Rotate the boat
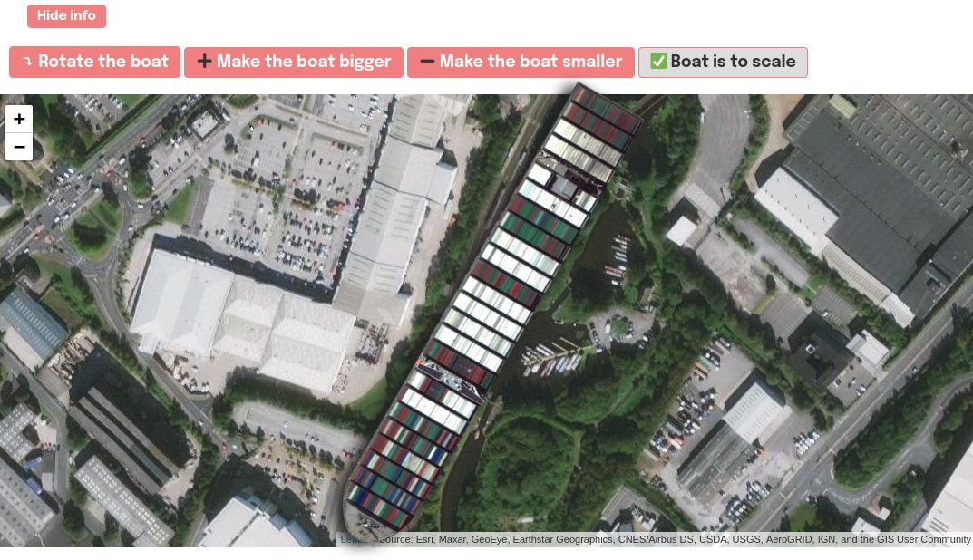The width and height of the screenshot is (973, 560). [94, 62]
